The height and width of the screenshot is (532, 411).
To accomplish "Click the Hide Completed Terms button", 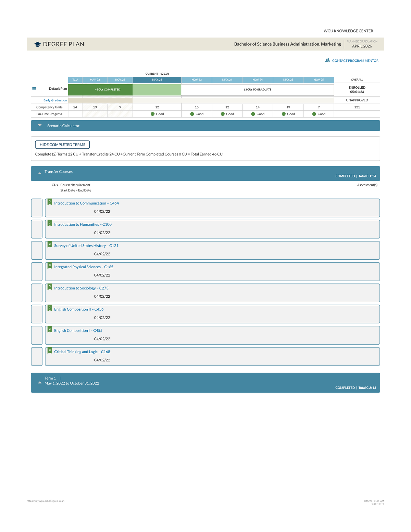I will [x=62, y=145].
